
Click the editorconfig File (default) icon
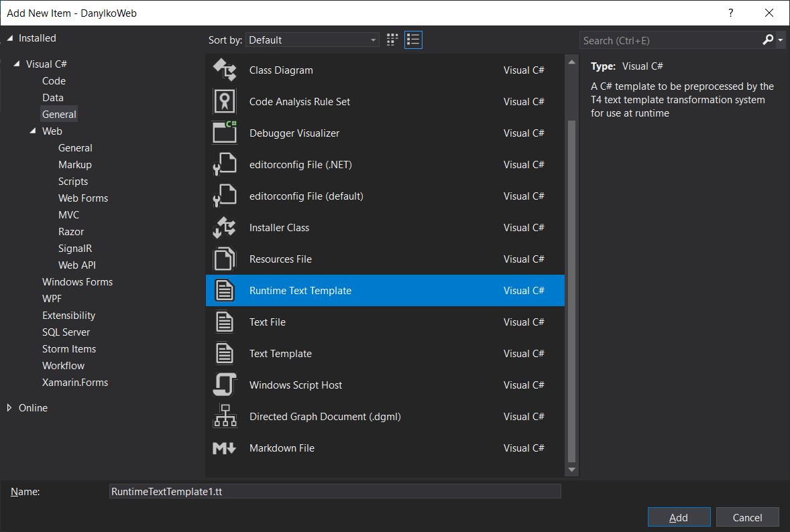coord(225,196)
